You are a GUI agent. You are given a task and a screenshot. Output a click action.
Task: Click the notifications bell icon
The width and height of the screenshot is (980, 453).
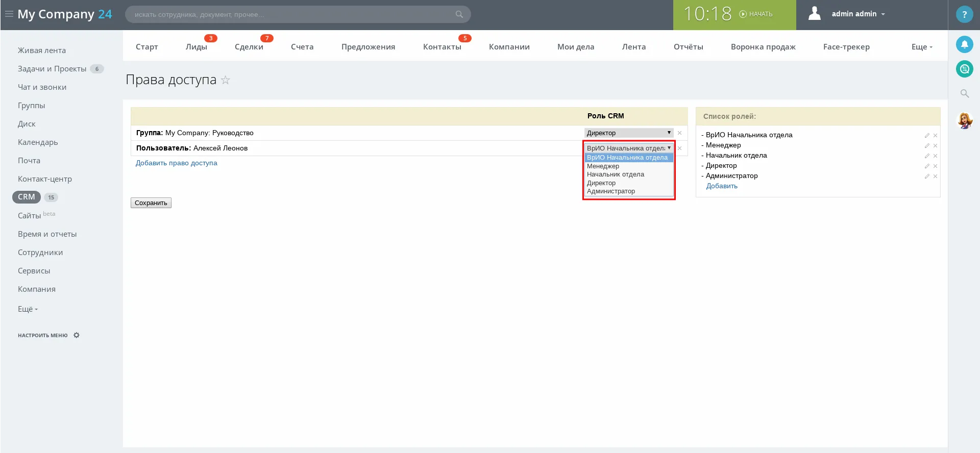(964, 44)
